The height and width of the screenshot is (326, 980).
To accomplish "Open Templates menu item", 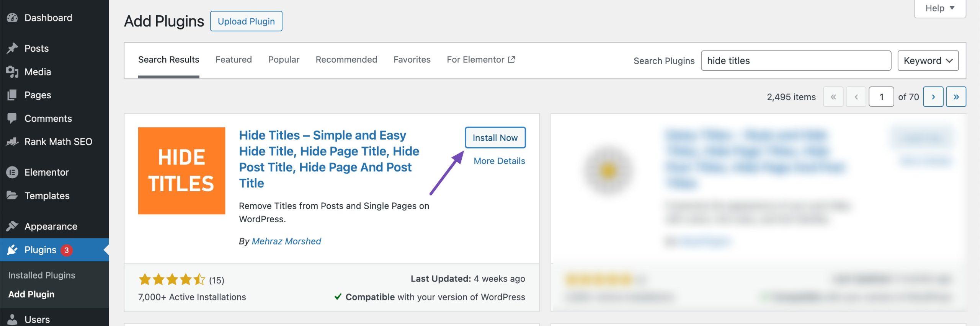I will [x=54, y=196].
